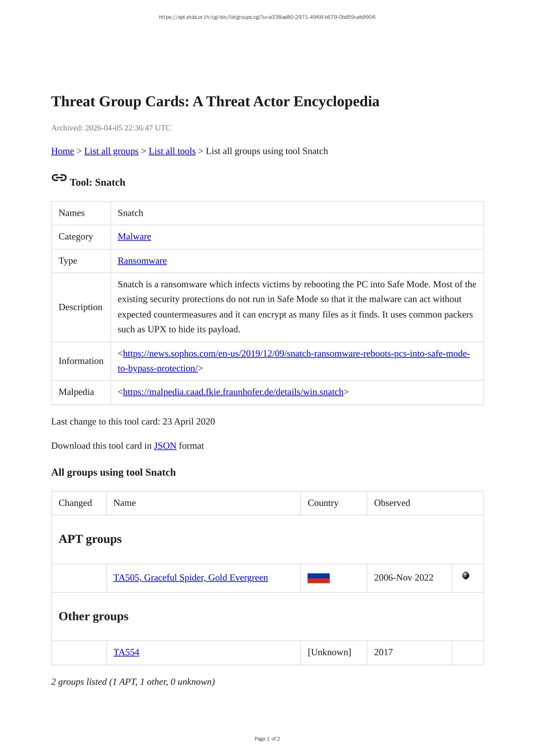
Task: Click the Observed column header
Action: point(392,503)
